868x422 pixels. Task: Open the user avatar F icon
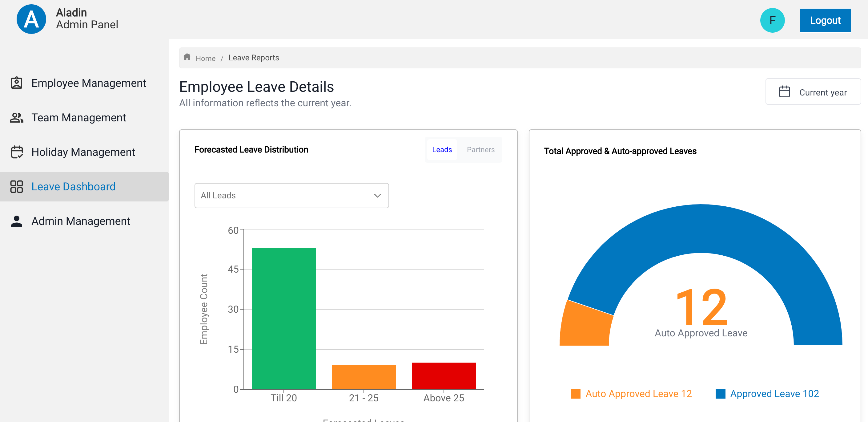click(x=772, y=20)
